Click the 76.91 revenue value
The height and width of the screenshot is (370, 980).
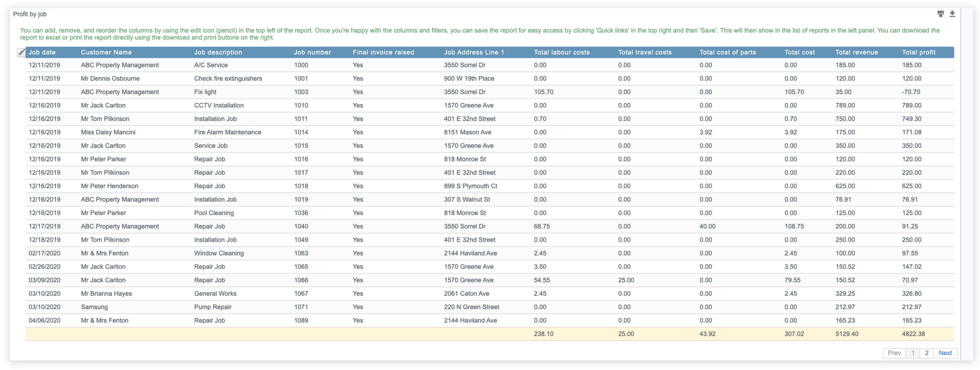(x=843, y=199)
